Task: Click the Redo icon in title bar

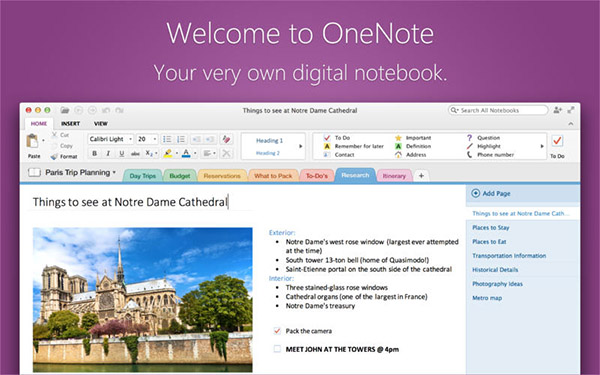Action: 119,110
